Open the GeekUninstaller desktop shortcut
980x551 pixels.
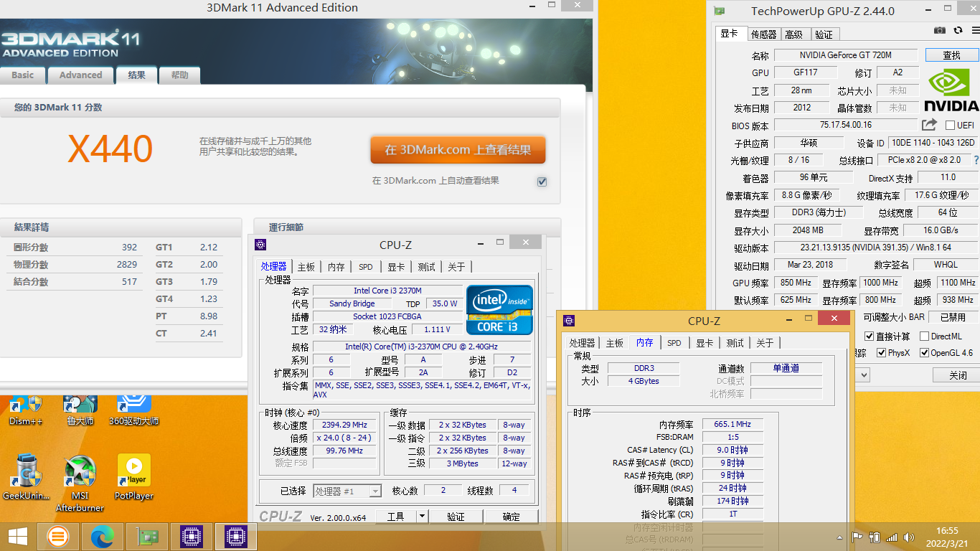[27, 477]
